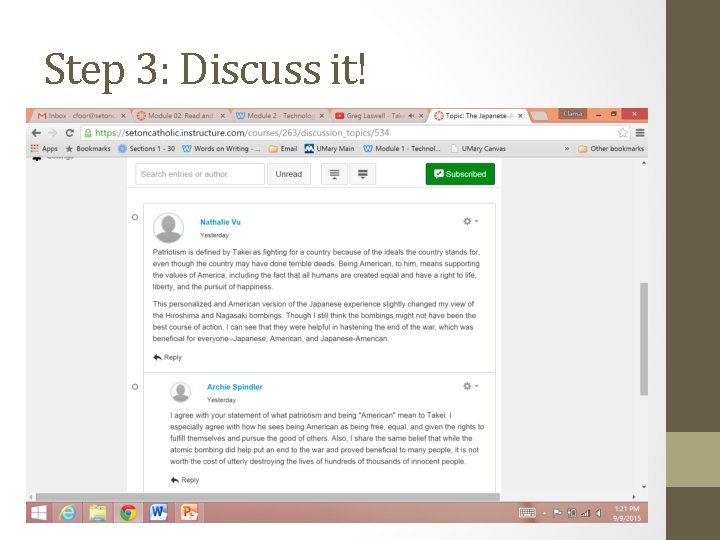The height and width of the screenshot is (540, 720).
Task: Open Nathalie Vu's post gear settings
Action: coord(470,221)
